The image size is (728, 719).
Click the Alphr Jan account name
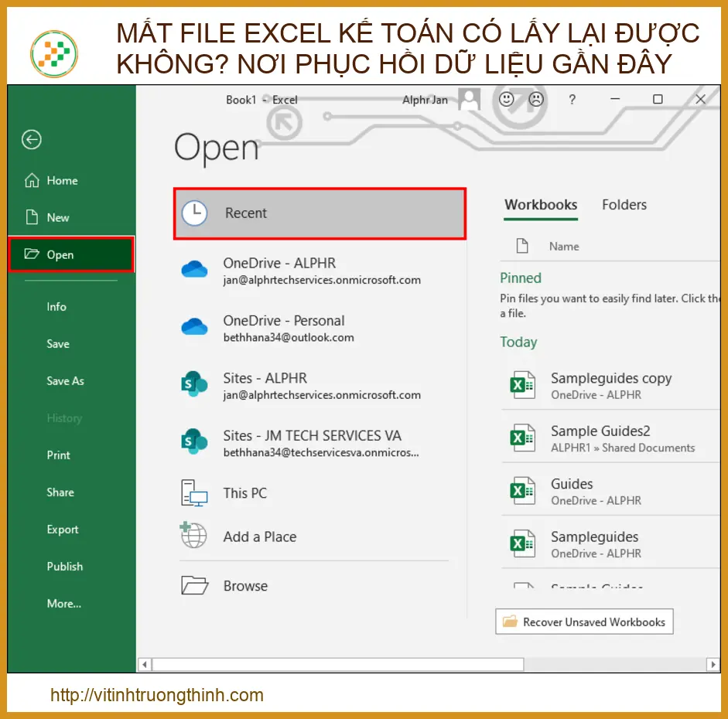pyautogui.click(x=425, y=100)
